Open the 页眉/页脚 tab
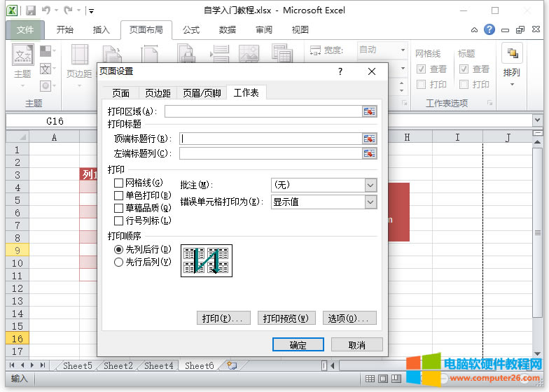 point(202,93)
